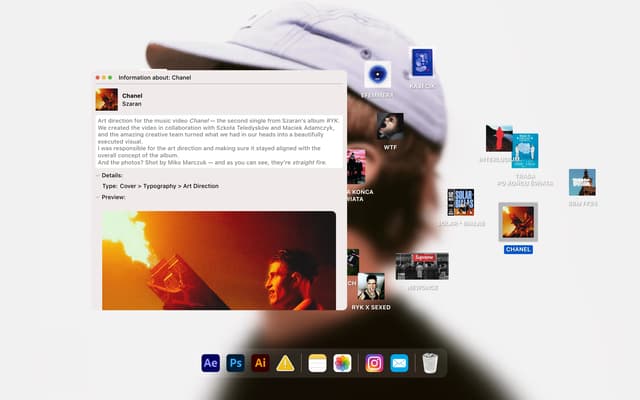This screenshot has height=400, width=640.
Task: Select the red figure cover desktop icon
Action: [499, 138]
